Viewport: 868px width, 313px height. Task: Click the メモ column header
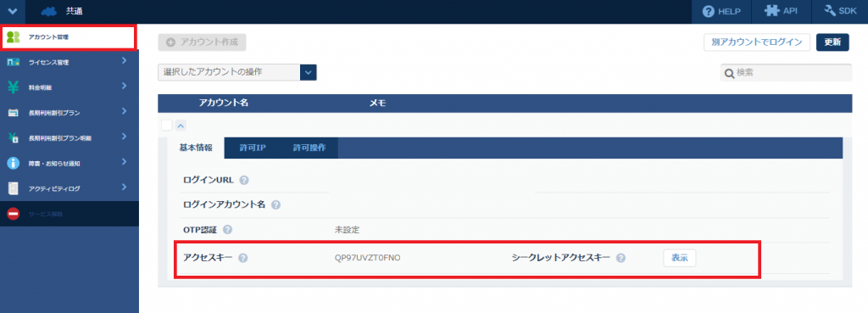click(x=377, y=103)
